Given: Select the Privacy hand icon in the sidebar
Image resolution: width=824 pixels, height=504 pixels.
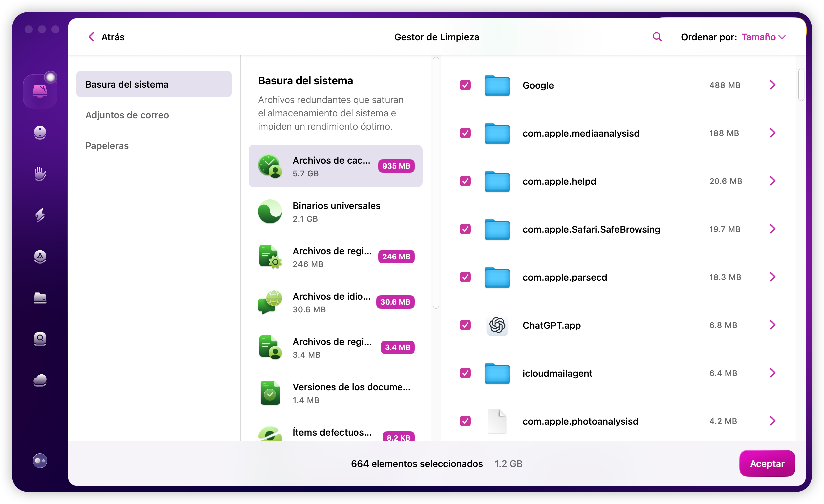Looking at the screenshot, I should tap(40, 174).
